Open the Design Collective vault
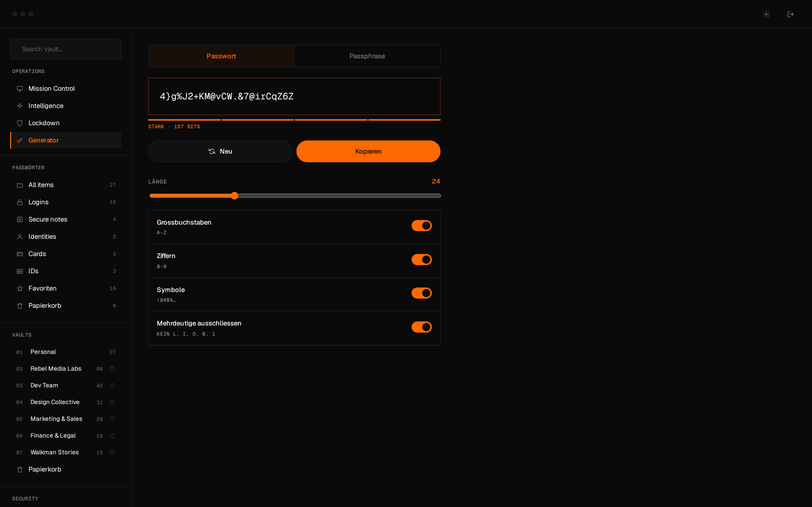Image resolution: width=812 pixels, height=507 pixels. click(55, 402)
